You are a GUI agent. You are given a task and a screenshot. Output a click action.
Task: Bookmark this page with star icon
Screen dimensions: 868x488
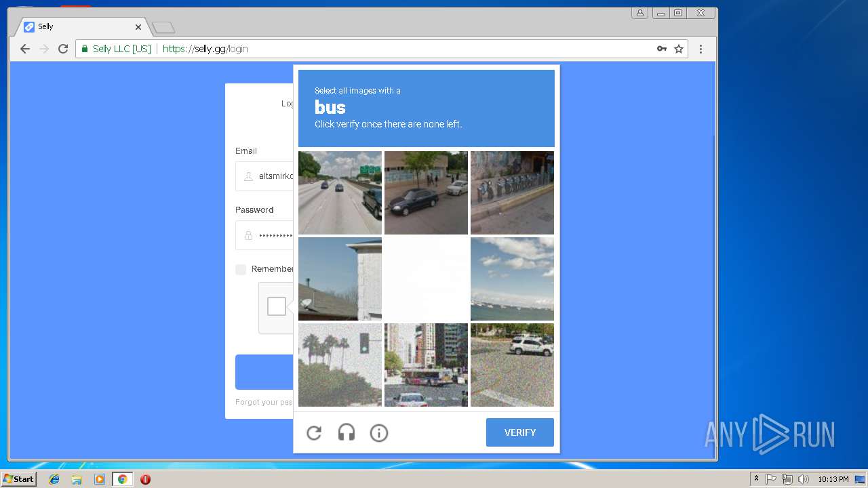(x=679, y=49)
